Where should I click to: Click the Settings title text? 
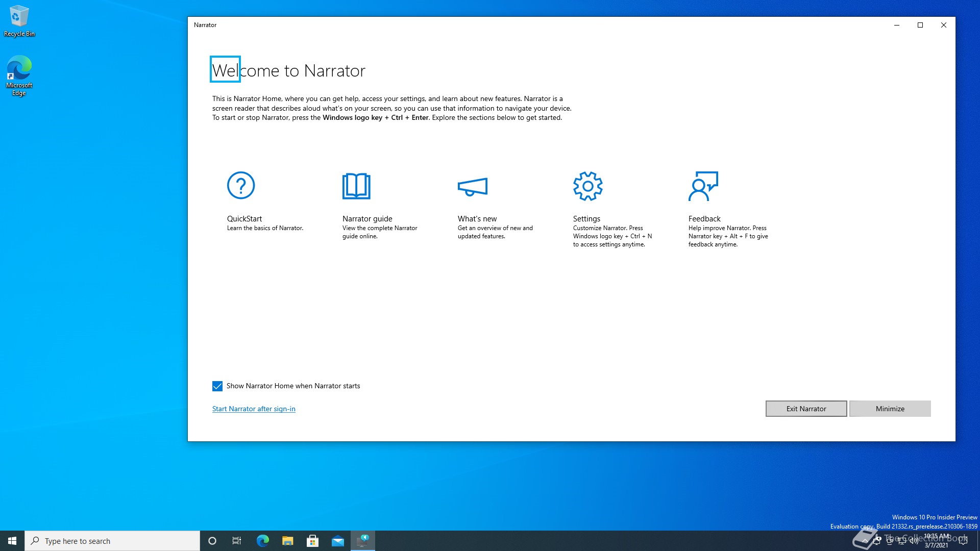click(x=586, y=218)
